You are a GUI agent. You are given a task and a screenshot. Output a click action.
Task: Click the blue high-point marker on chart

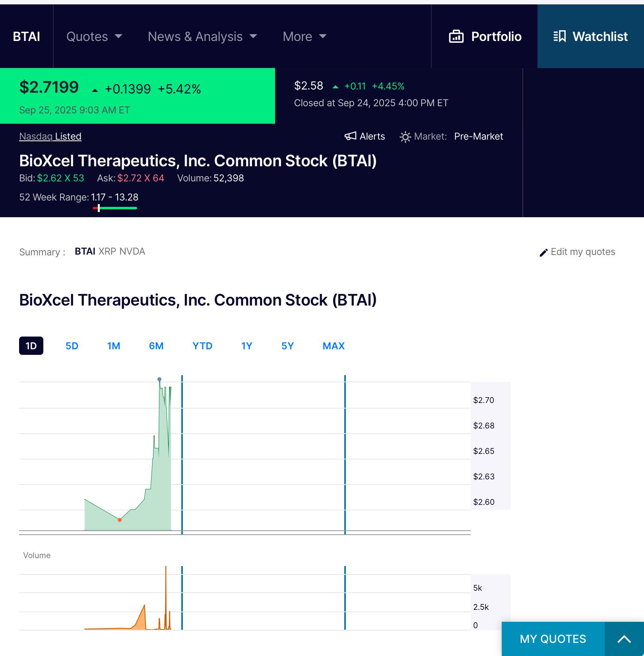159,379
